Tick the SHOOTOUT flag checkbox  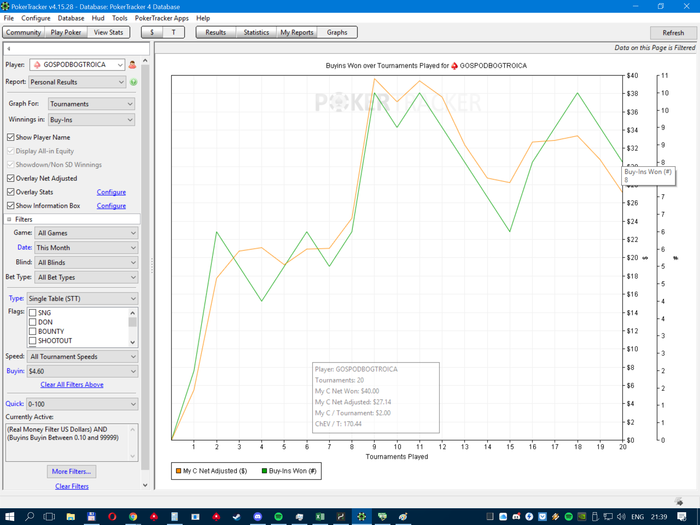click(33, 341)
